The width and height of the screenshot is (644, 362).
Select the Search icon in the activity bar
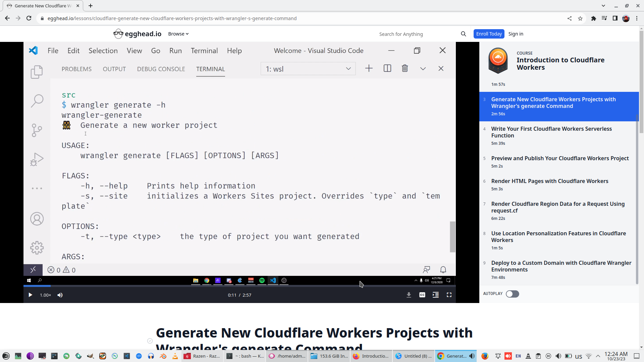[37, 100]
